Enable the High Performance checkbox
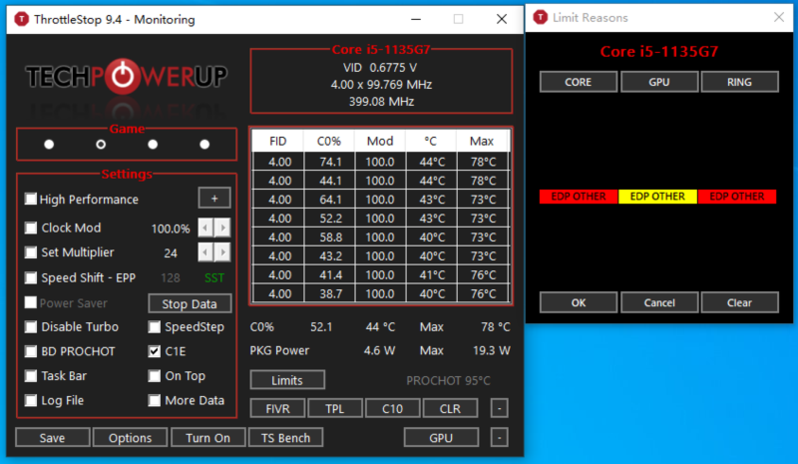Viewport: 798px width, 464px height. (31, 199)
